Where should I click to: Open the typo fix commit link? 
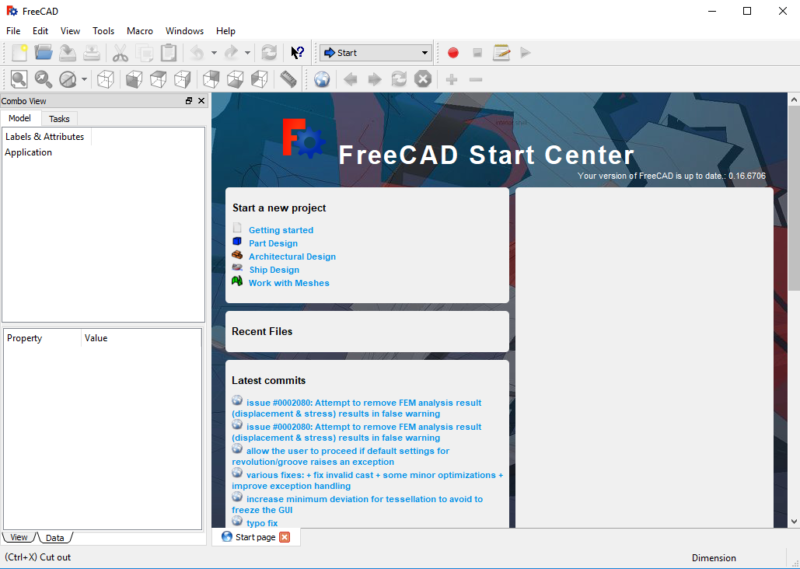[x=262, y=523]
